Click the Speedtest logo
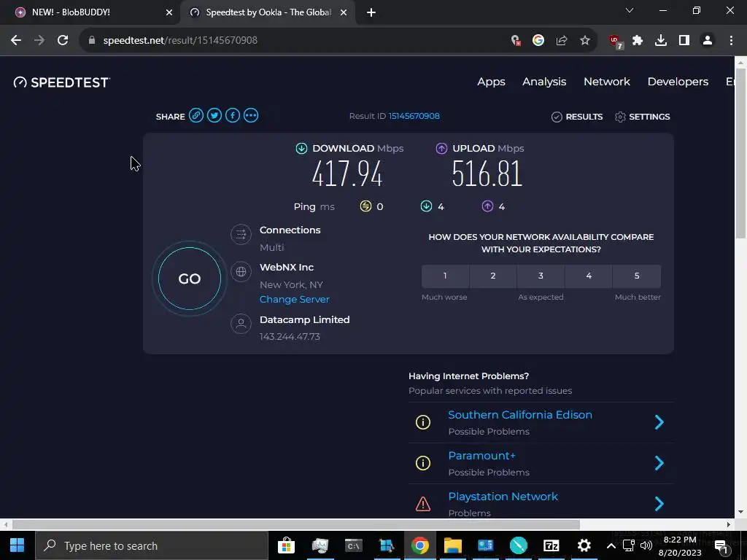Viewport: 747px width, 560px height. coord(62,82)
